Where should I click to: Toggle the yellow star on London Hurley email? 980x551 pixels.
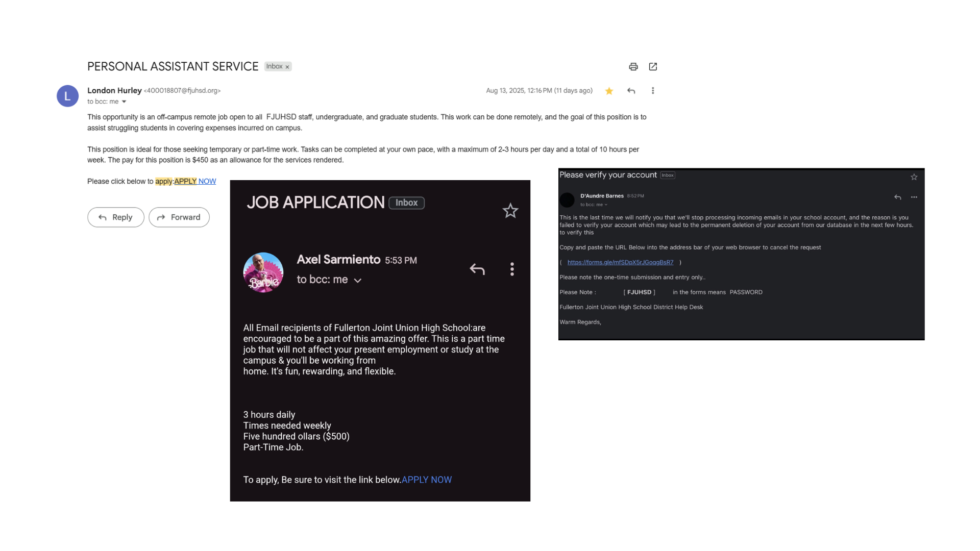[609, 91]
